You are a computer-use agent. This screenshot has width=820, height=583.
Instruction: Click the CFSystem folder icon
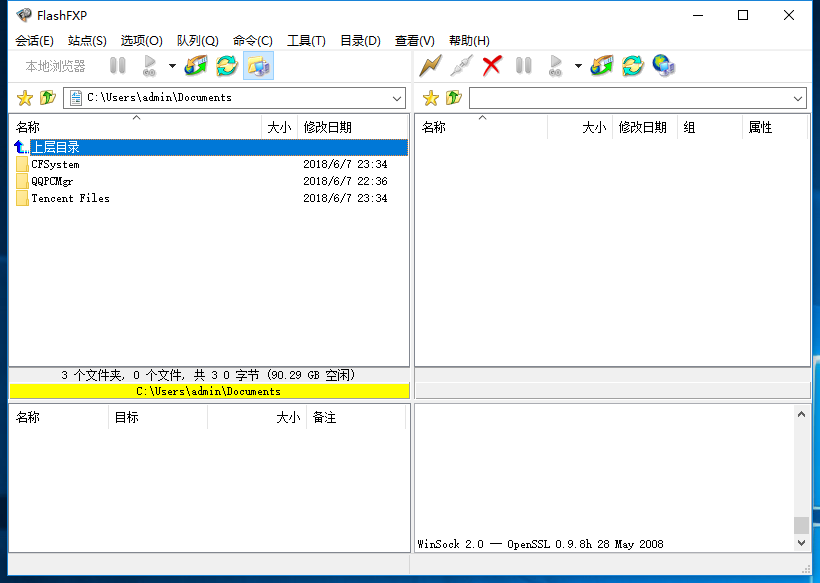(22, 164)
